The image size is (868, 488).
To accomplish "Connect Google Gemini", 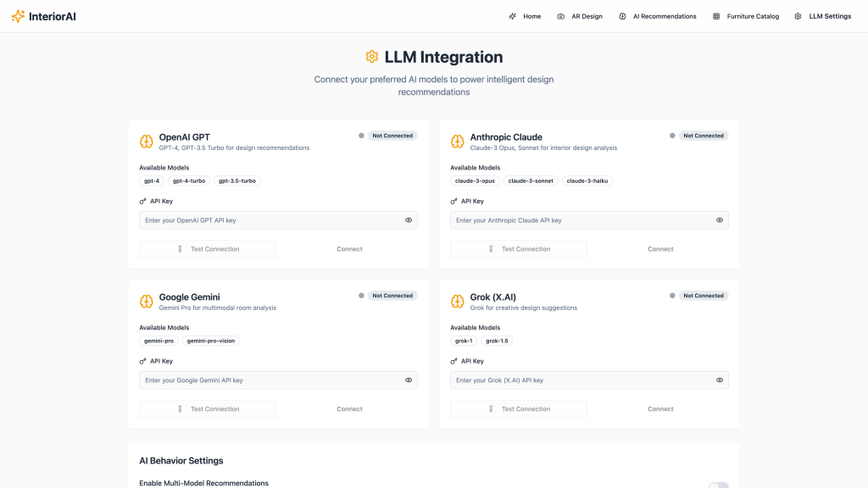I will pos(349,409).
